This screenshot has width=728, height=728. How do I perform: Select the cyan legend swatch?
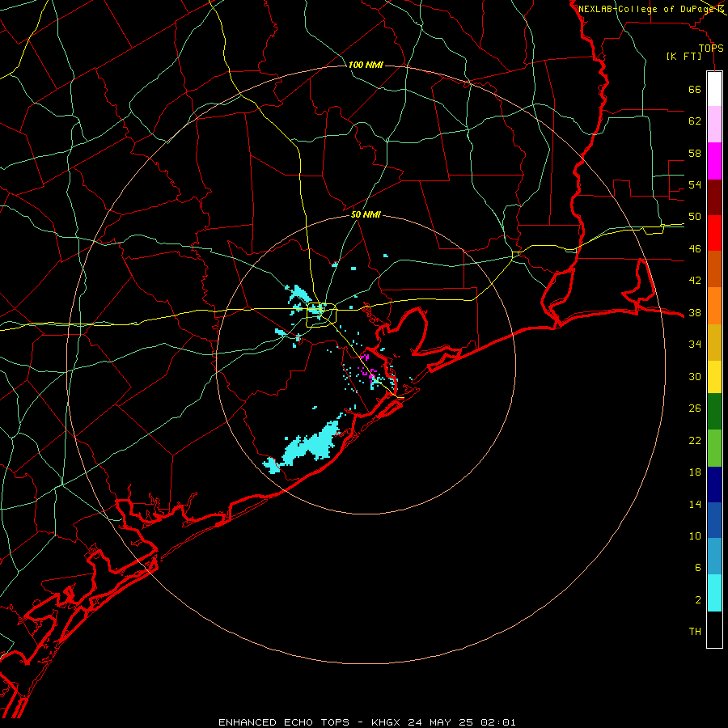pos(714,593)
